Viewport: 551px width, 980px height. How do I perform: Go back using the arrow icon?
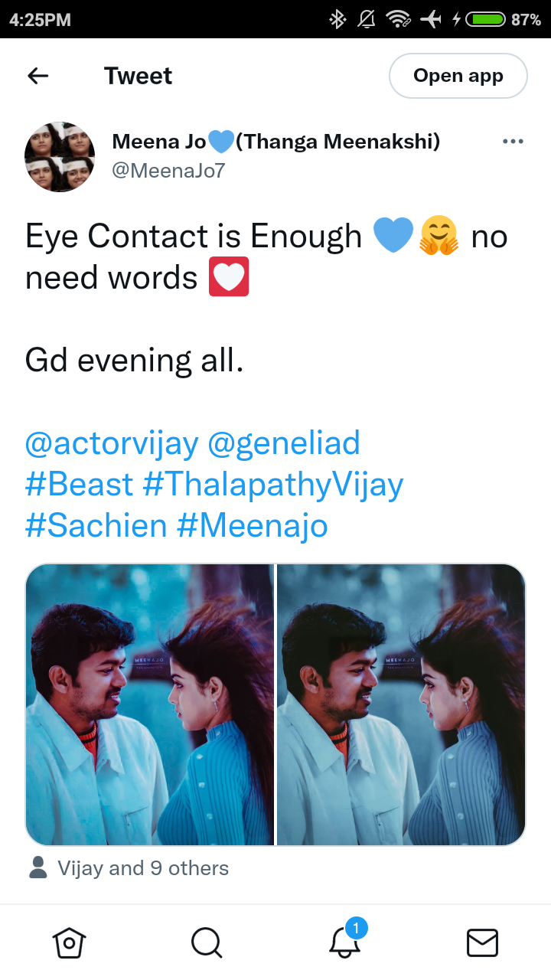(x=37, y=76)
